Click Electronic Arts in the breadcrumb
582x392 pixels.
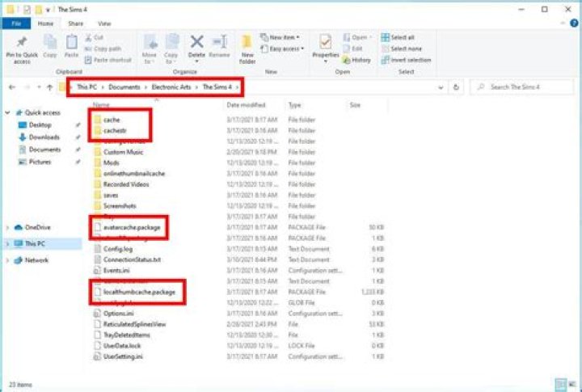point(171,87)
